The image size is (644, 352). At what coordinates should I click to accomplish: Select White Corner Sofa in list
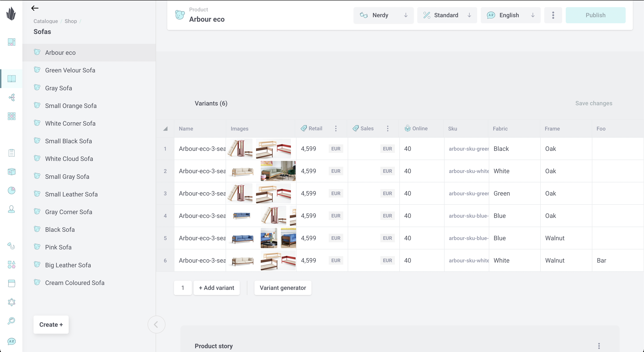(89, 123)
